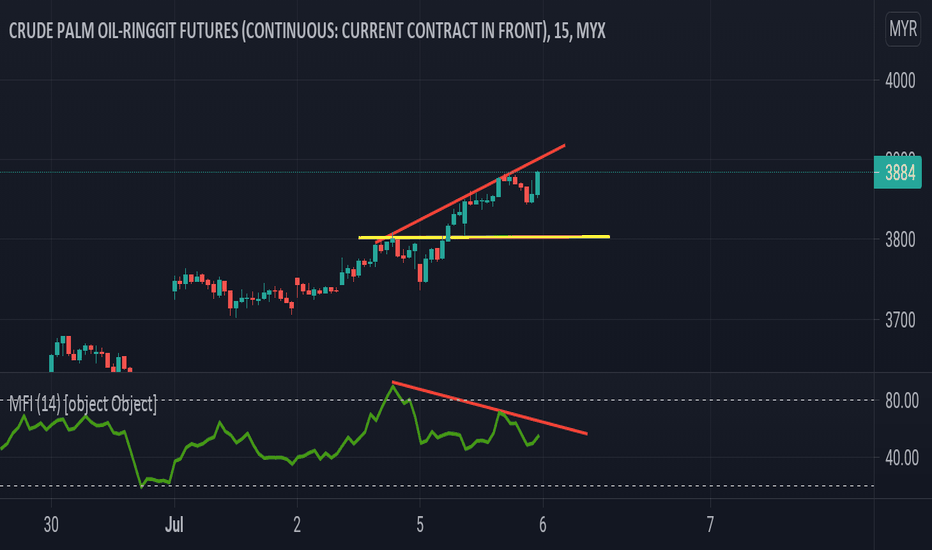Click time axis label Jul
Image resolution: width=932 pixels, height=550 pixels.
click(x=174, y=524)
